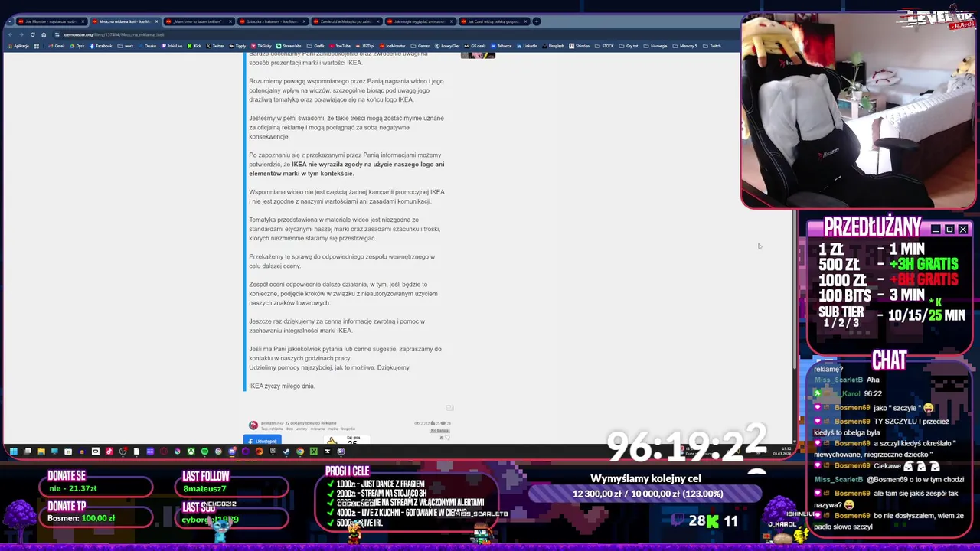Expand the 'work' bookmarks folder
The height and width of the screenshot is (551, 980).
126,46
